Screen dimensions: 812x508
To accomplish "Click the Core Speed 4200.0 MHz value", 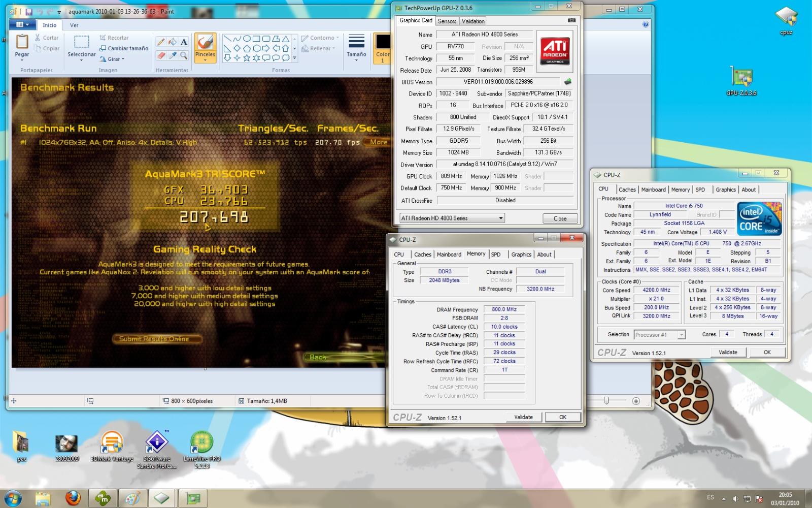I will pos(657,290).
